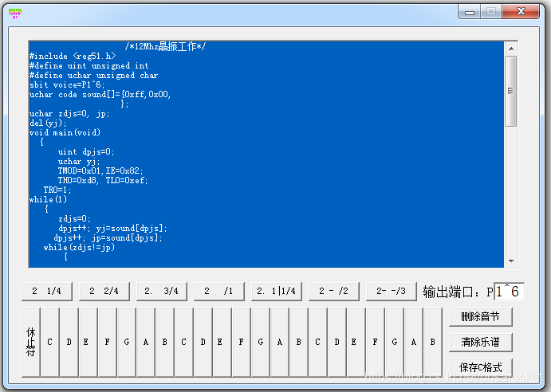Minimize the window
Image resolution: width=551 pixels, height=392 pixels.
[470, 12]
